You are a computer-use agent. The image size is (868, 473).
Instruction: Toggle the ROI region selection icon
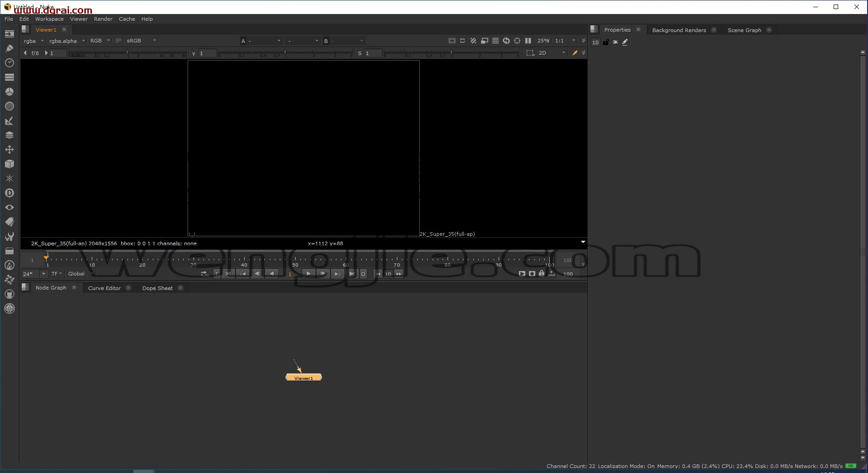(530, 53)
